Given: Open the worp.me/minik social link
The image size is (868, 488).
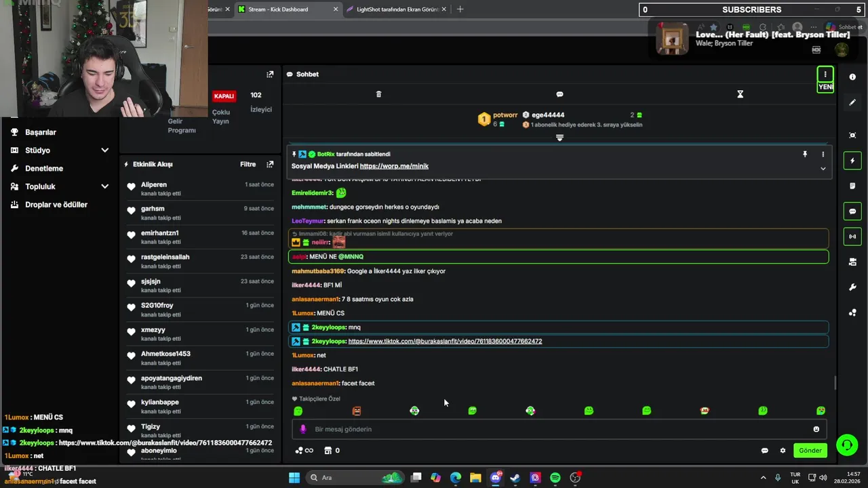Looking at the screenshot, I should (x=394, y=166).
